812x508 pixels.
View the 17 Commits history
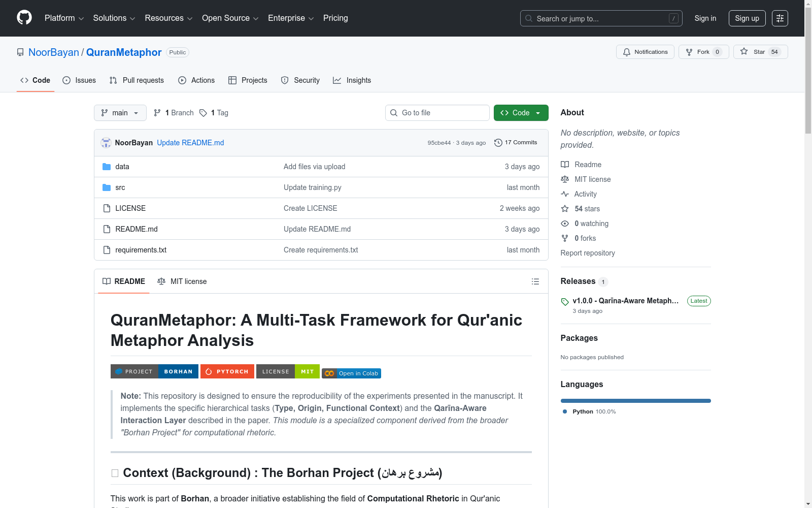click(x=516, y=143)
